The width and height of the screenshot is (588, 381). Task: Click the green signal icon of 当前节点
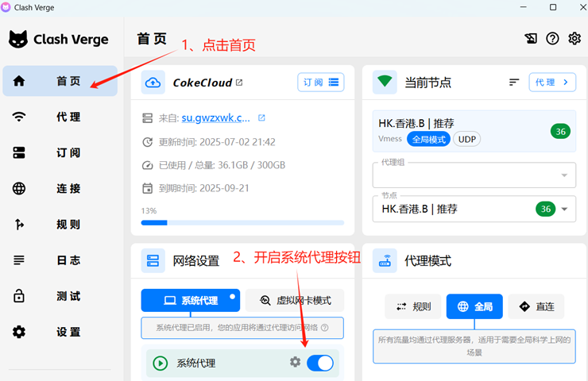(x=385, y=82)
